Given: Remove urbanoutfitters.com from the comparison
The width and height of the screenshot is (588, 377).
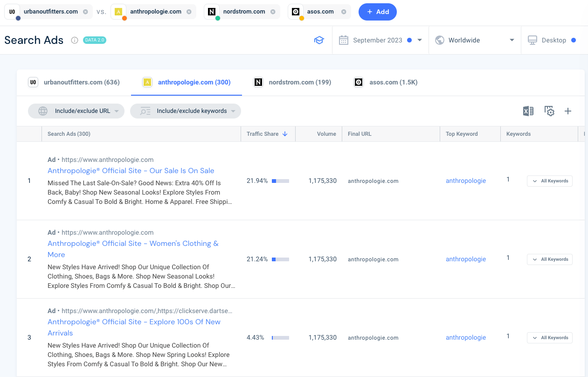Looking at the screenshot, I should pos(84,11).
